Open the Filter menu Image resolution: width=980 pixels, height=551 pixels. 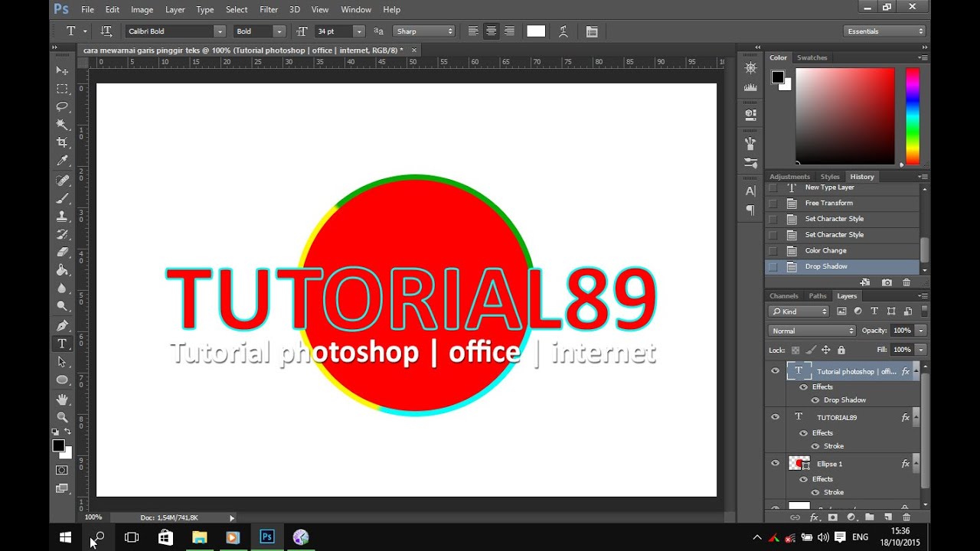pyautogui.click(x=269, y=10)
